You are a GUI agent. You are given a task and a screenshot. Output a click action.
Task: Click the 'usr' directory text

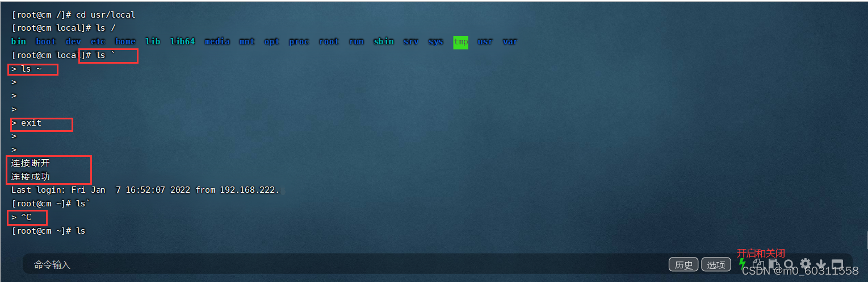point(485,42)
